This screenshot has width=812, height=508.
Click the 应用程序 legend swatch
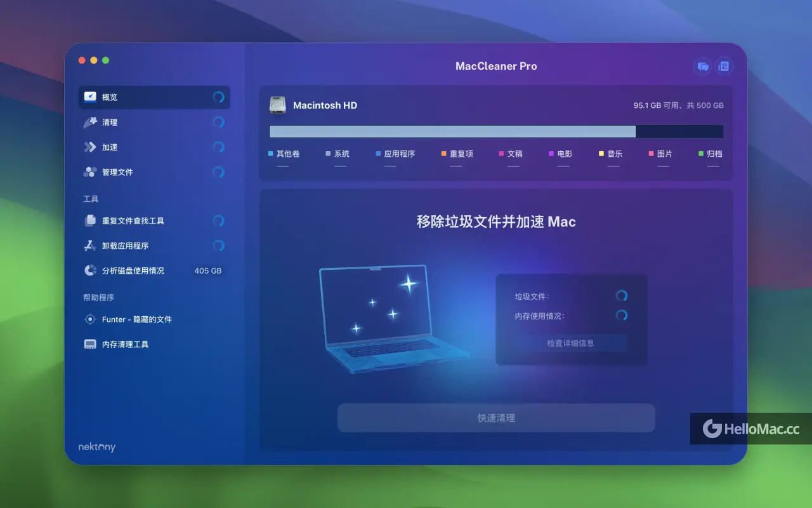tap(378, 154)
